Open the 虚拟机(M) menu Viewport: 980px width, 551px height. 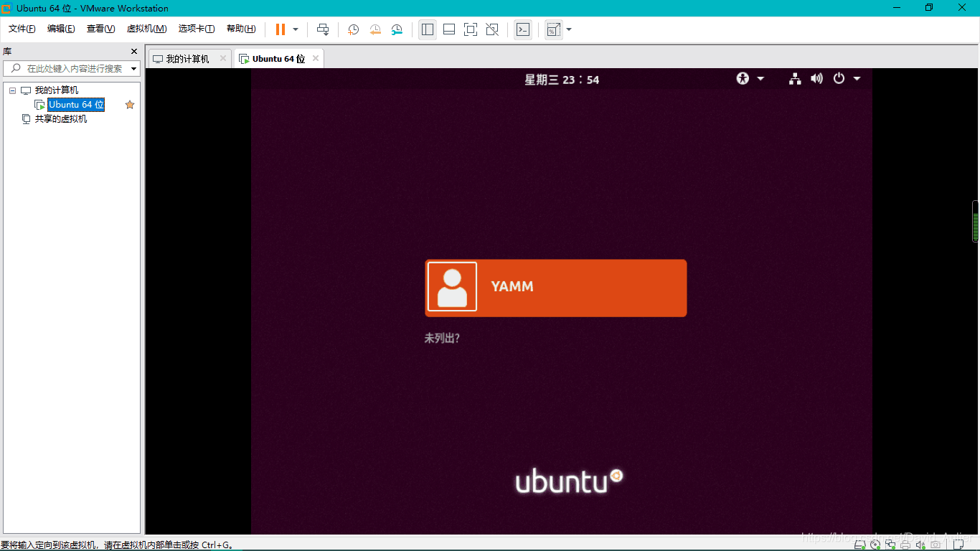146,29
